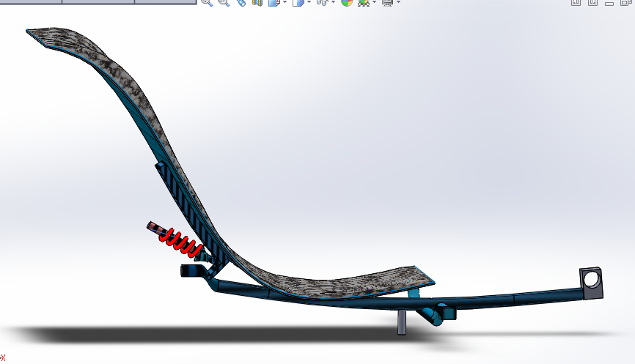Expand the Display Style dropdown arrow
The image size is (635, 364).
(x=309, y=2)
